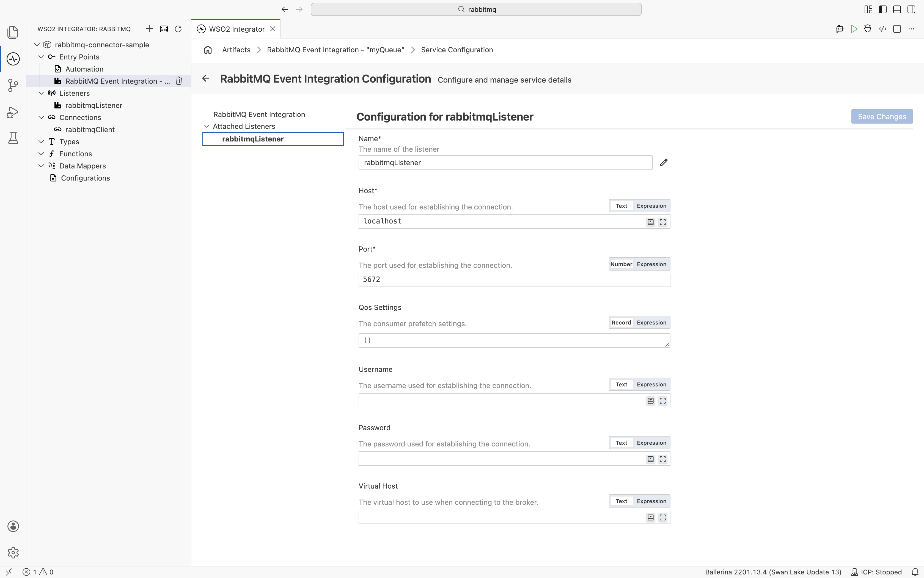Focus the Qos Settings record field

[514, 340]
